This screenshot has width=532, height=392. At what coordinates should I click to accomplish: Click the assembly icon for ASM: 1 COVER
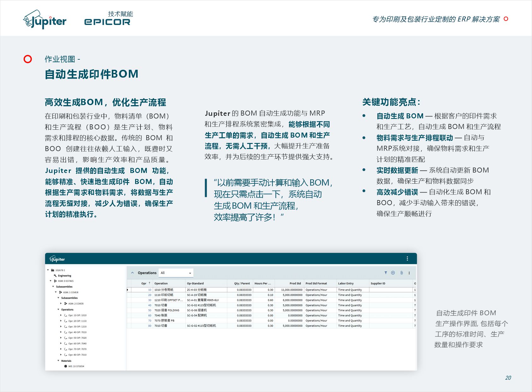coord(60,292)
